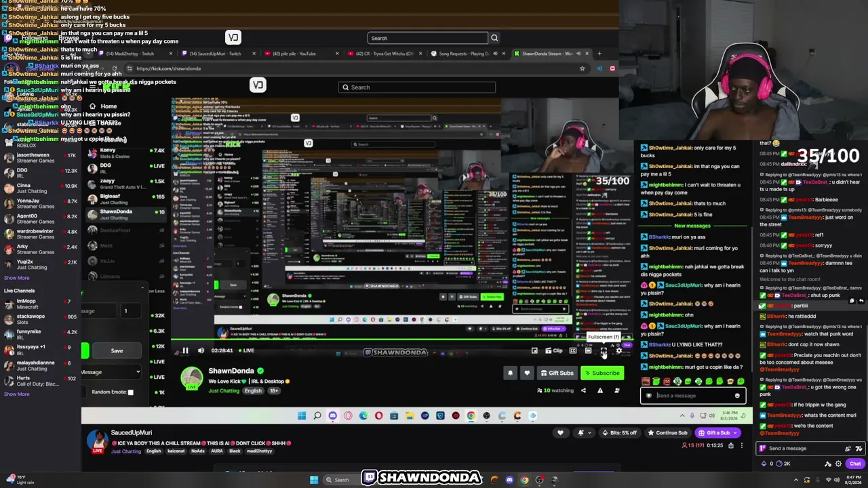The image size is (868, 488).
Task: Enable the Random Emote checkbox
Action: pos(131,392)
